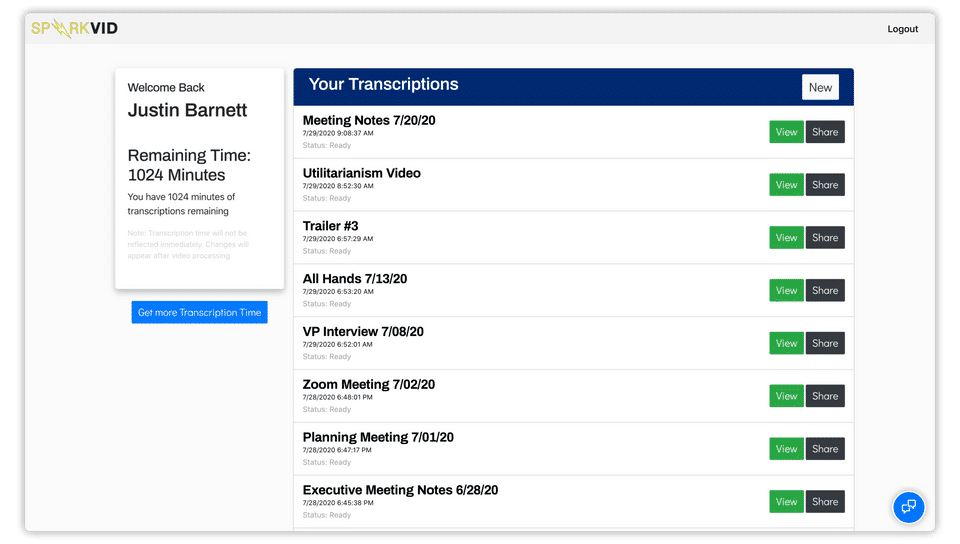Select the title Planning Meeting 7/01/20

[x=378, y=437]
